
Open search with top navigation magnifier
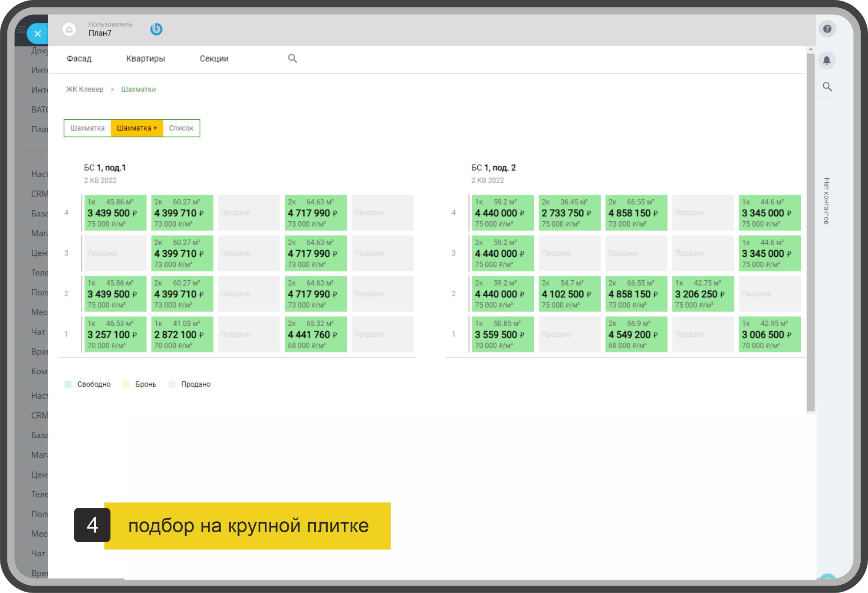point(293,59)
